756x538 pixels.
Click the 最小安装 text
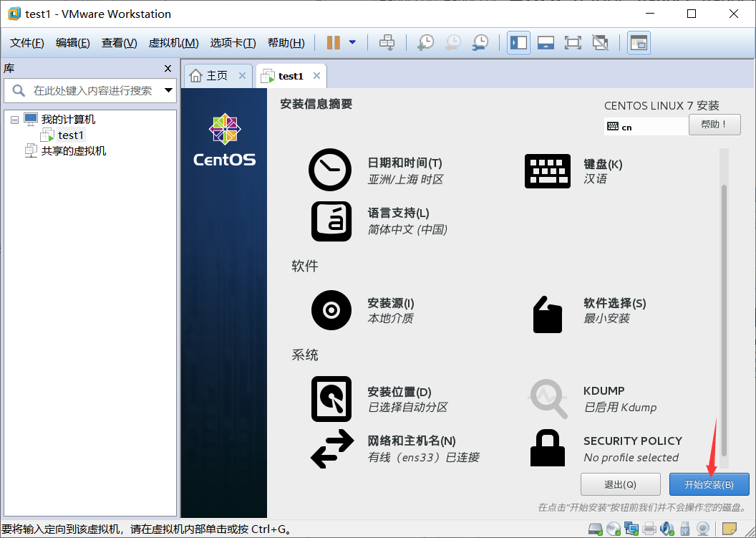[x=606, y=319]
